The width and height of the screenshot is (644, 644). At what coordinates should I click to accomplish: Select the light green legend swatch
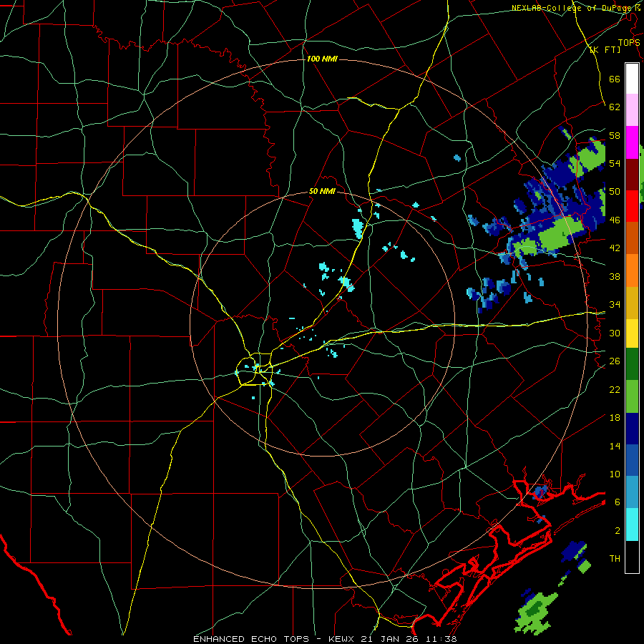[x=632, y=396]
